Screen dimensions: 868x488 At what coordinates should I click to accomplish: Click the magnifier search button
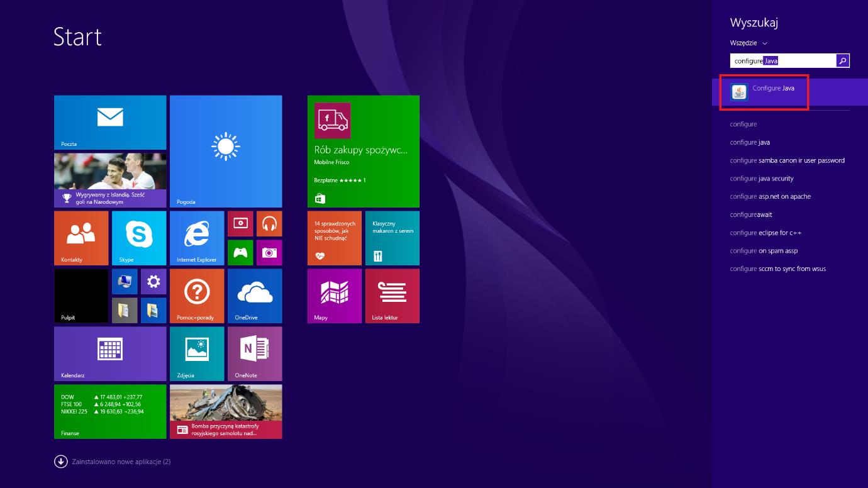843,60
